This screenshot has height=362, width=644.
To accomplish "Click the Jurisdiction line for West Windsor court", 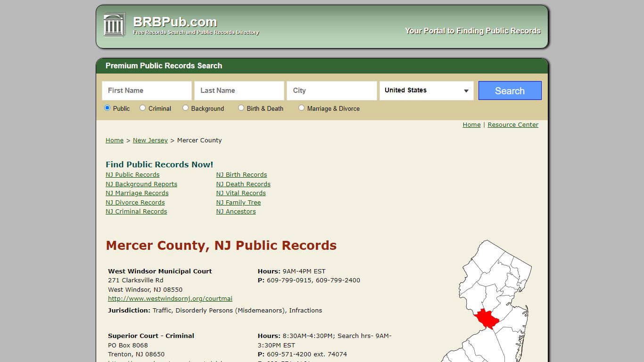I will [x=215, y=311].
